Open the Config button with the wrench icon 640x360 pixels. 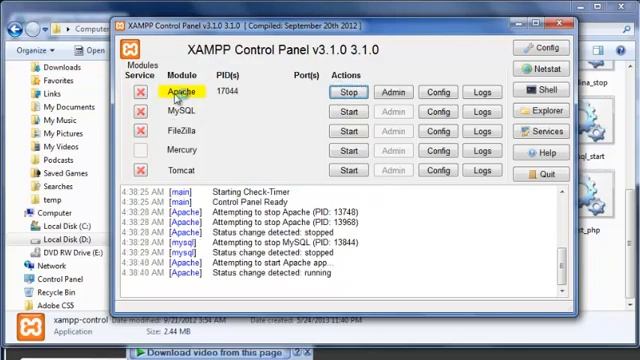541,48
